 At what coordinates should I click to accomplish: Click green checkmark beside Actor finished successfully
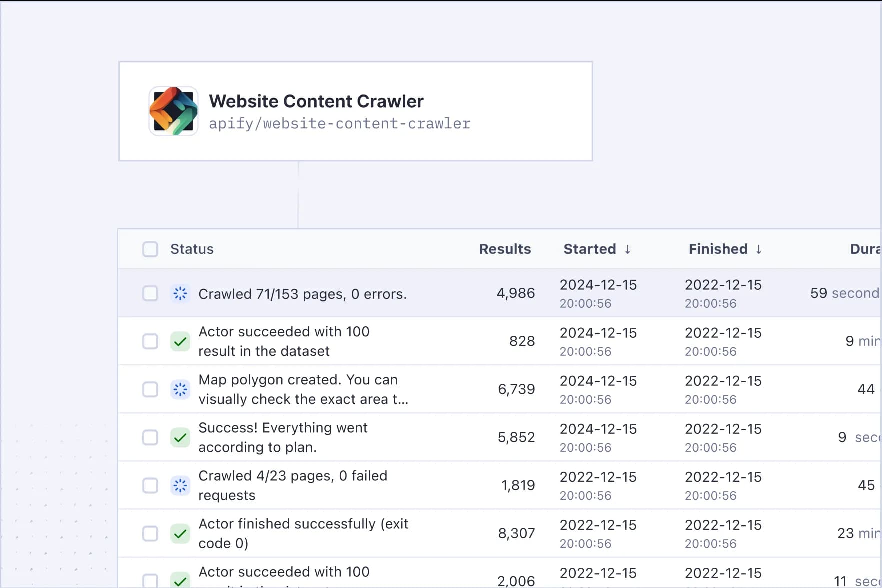(x=180, y=533)
